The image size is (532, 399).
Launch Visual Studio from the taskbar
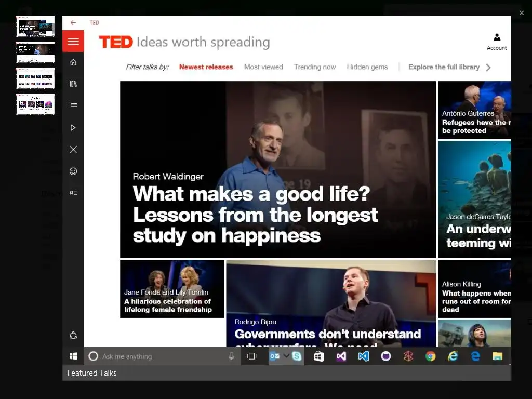pyautogui.click(x=341, y=356)
